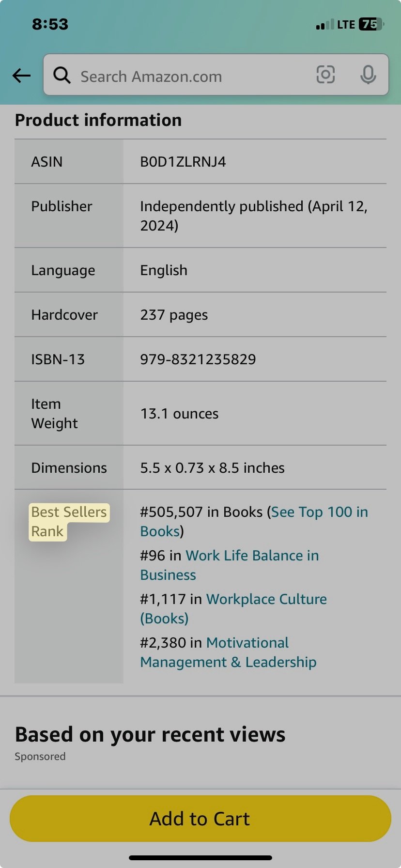Screen dimensions: 401x868
Task: Tap the microphone voice search icon
Action: [x=368, y=75]
